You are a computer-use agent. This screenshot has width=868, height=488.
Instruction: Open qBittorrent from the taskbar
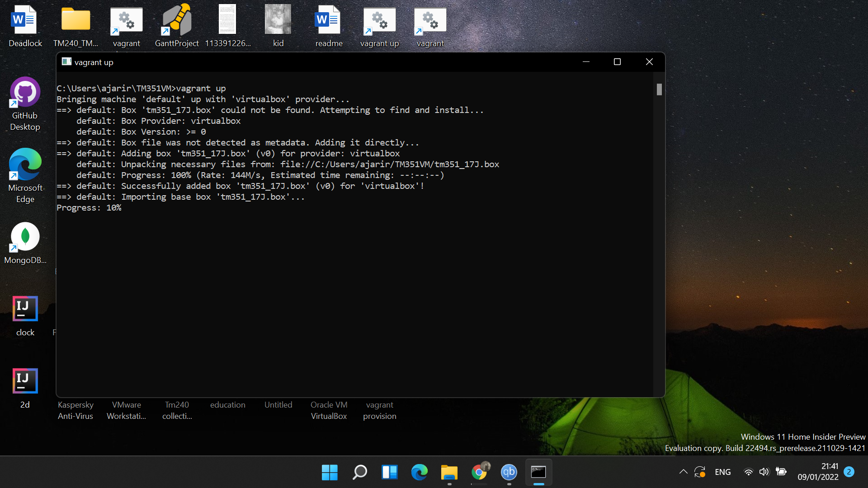pos(509,472)
